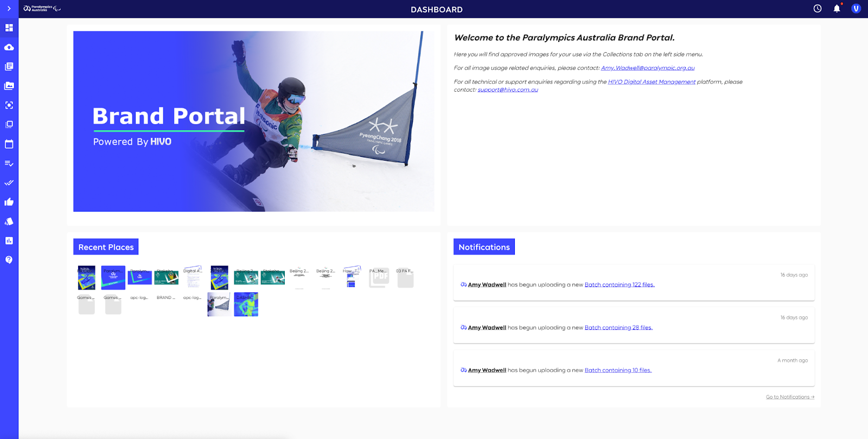Open the notification bell in header
This screenshot has width=868, height=439.
point(837,9)
